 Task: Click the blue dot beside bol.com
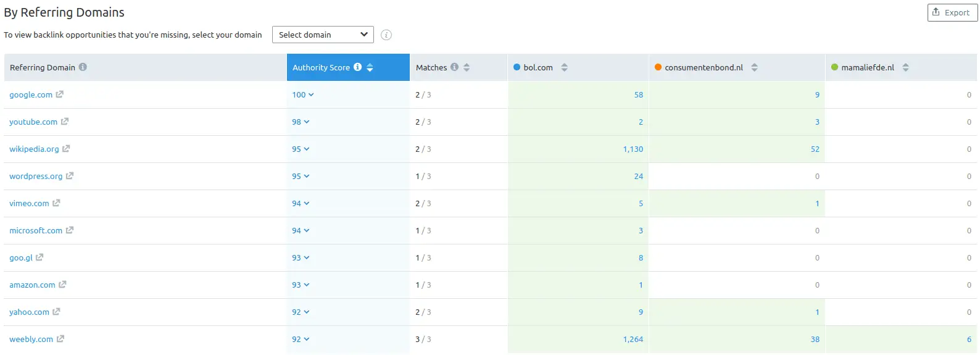pyautogui.click(x=517, y=67)
